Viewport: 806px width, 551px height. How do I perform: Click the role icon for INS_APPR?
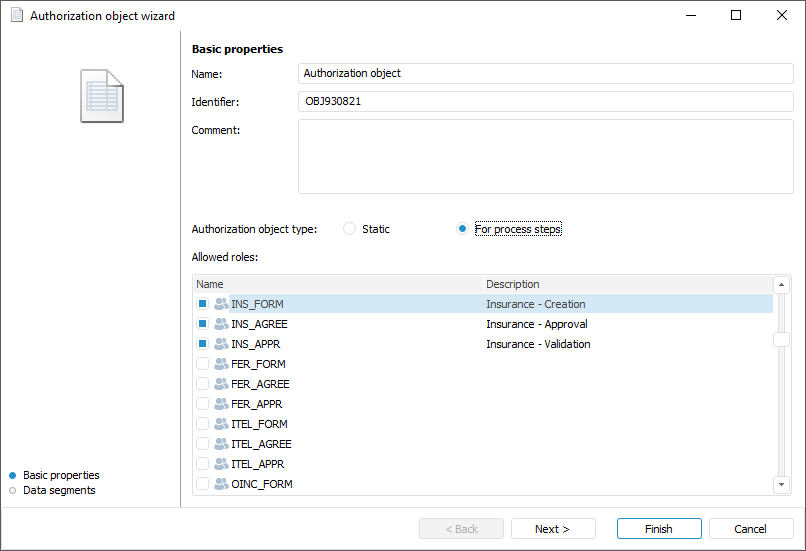(x=221, y=344)
